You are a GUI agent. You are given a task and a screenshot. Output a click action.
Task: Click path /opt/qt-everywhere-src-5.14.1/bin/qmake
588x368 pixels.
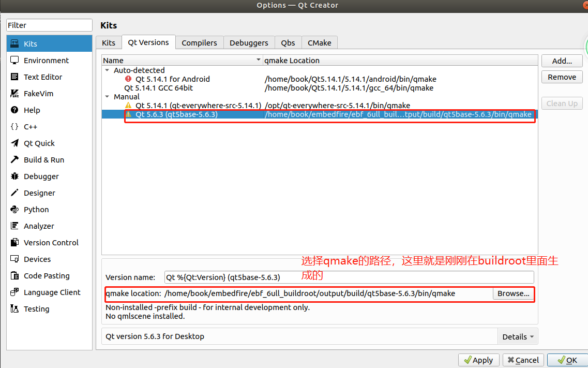click(x=337, y=106)
